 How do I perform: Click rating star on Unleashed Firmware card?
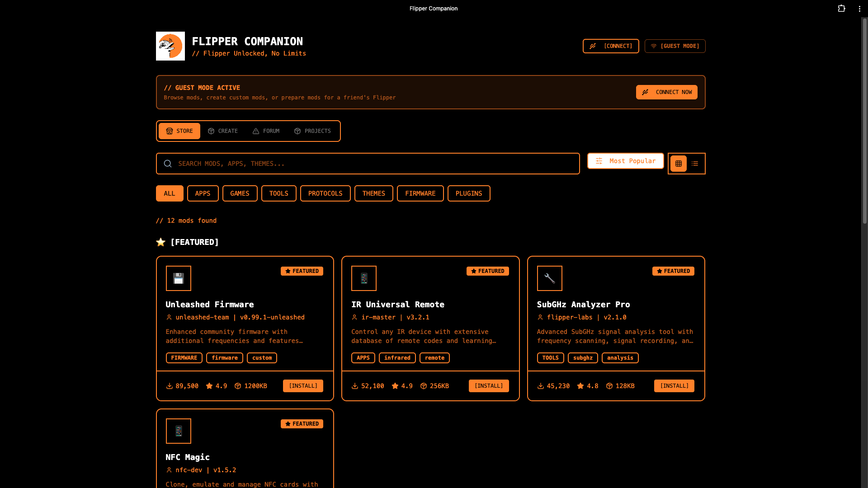pos(209,386)
